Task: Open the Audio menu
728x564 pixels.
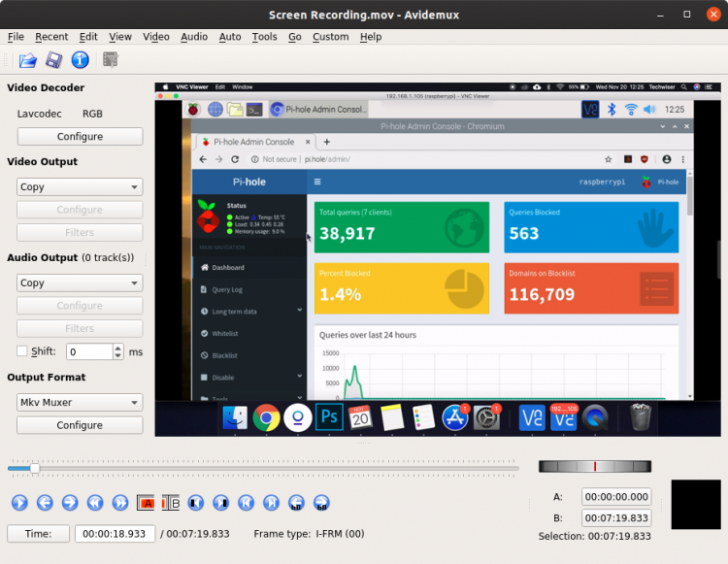Action: point(194,37)
